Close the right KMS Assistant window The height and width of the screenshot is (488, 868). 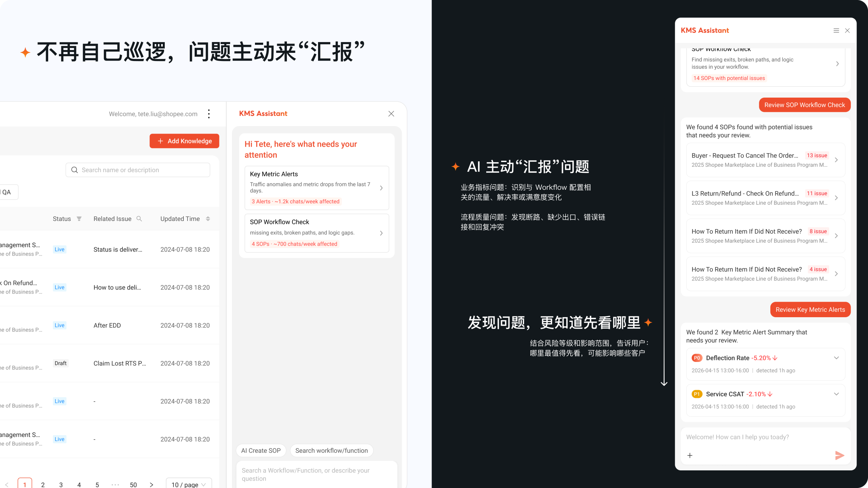click(847, 30)
